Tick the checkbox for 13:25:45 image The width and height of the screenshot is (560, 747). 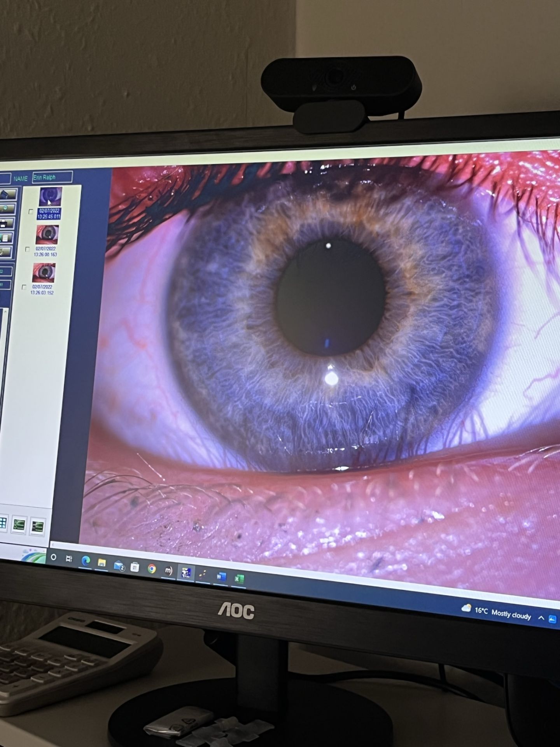coord(31,212)
